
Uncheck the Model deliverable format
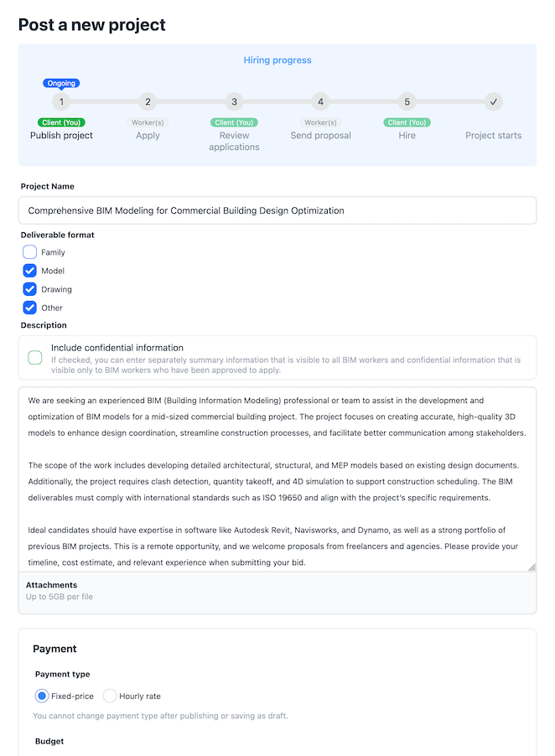(30, 271)
